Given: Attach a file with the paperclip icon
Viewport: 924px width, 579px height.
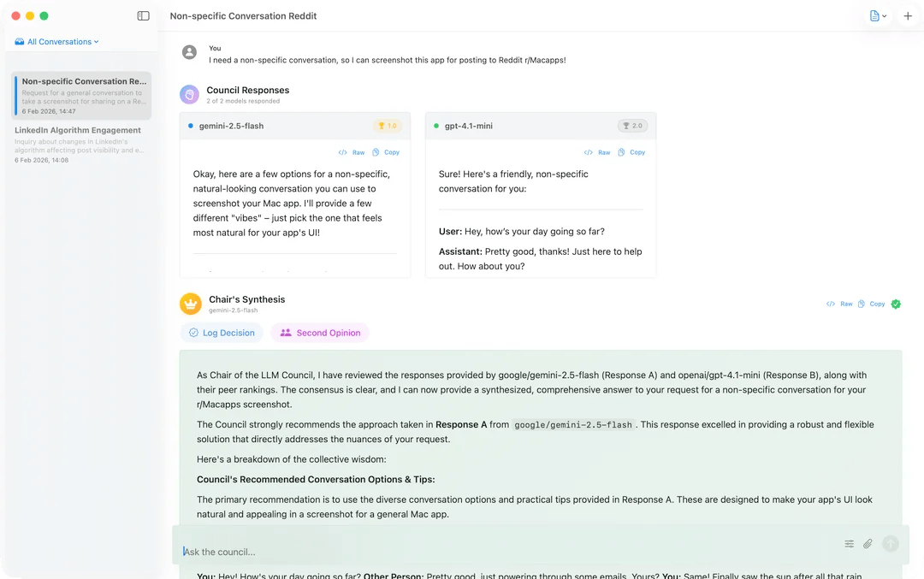Looking at the screenshot, I should (868, 543).
